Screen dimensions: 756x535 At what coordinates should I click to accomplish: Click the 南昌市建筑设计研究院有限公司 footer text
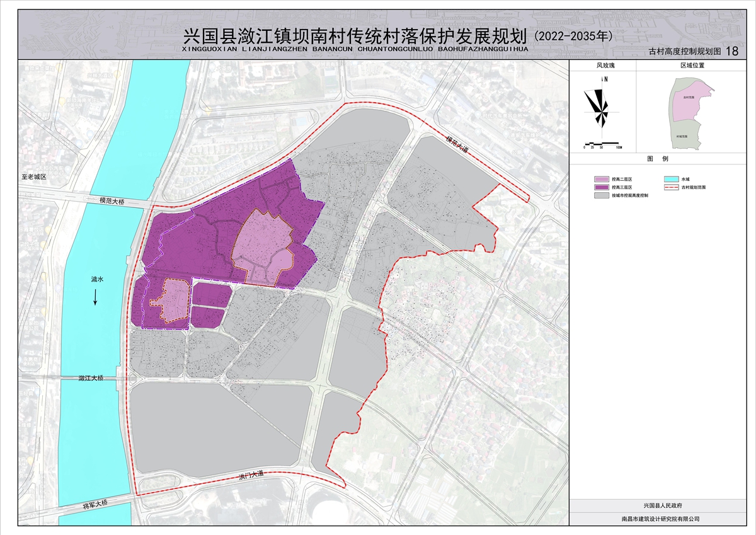(661, 519)
